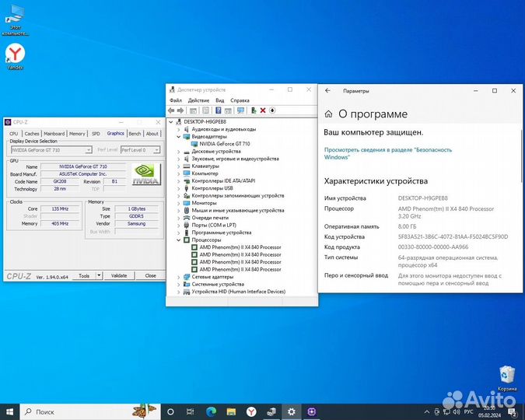Screen dimensions: 525x420
Task: Open notification center icon in tray
Action: coord(512,411)
